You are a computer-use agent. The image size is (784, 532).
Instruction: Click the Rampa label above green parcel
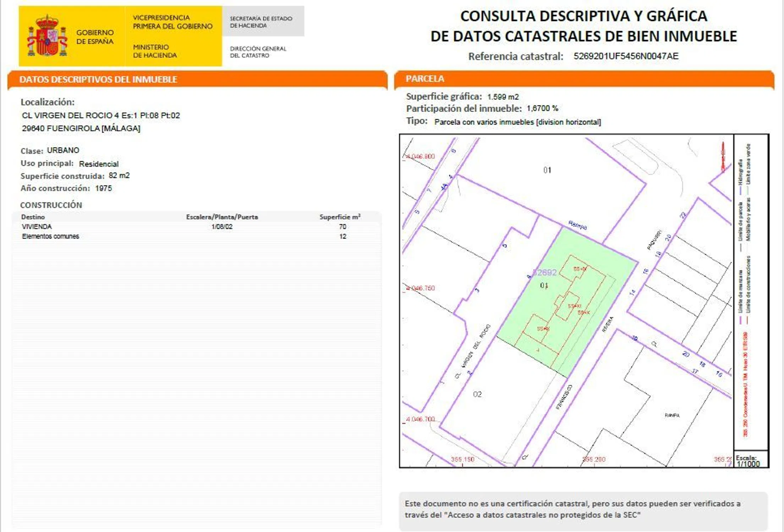pos(577,225)
